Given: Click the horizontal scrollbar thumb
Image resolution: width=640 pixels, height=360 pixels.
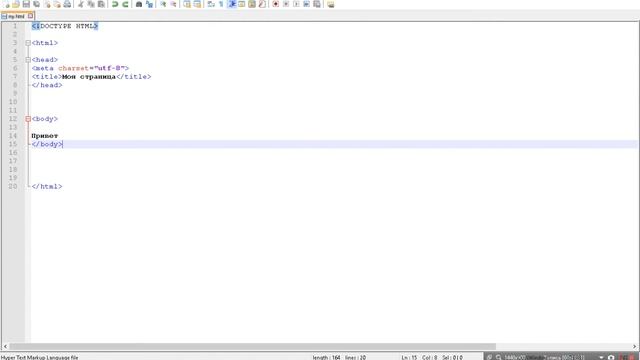Looking at the screenshot, I should tap(252, 347).
